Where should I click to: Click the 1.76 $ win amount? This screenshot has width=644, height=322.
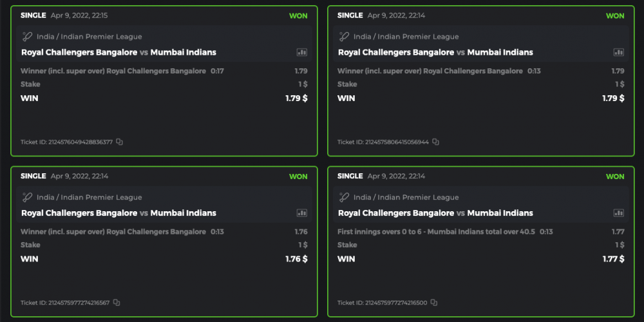coord(296,259)
